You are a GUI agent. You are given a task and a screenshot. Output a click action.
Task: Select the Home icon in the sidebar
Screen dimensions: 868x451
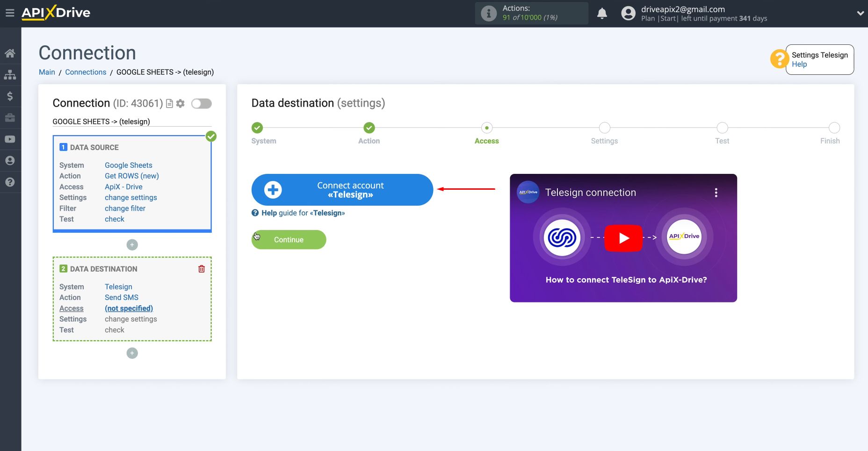pos(10,53)
